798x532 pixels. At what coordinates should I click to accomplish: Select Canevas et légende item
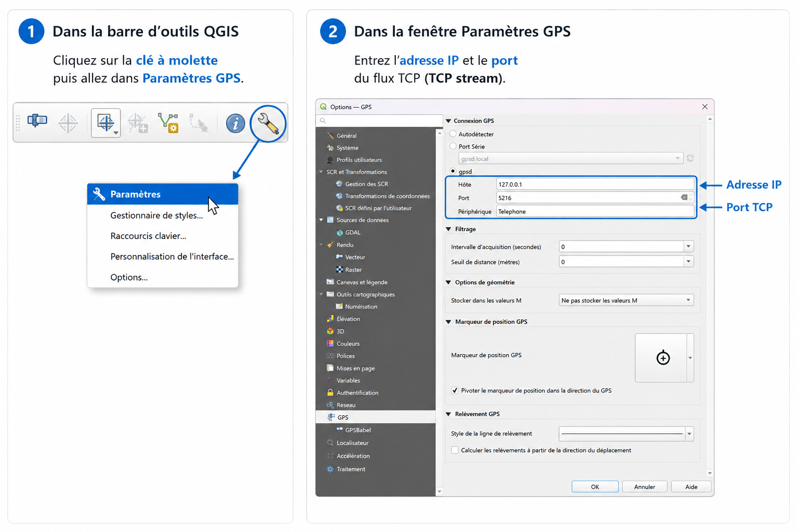pyautogui.click(x=362, y=282)
